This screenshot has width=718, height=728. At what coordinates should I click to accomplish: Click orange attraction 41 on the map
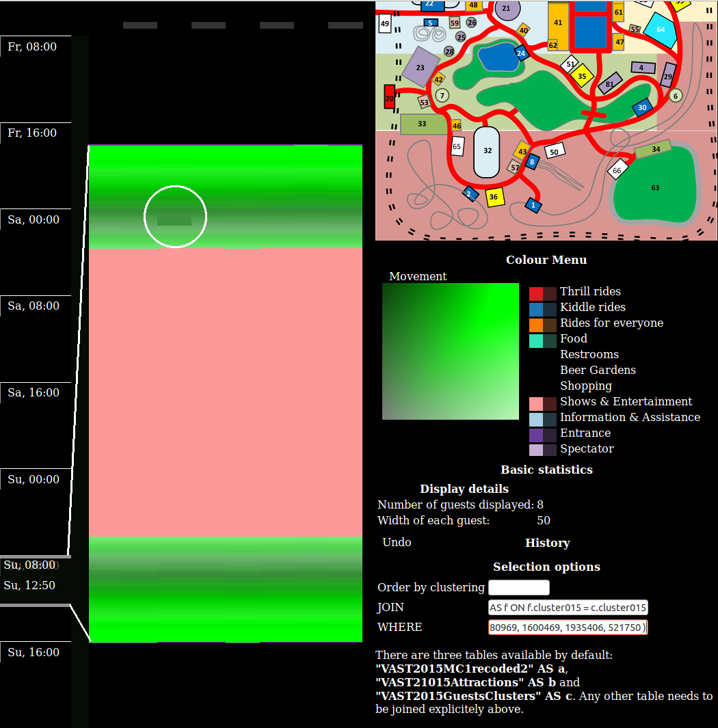(558, 23)
